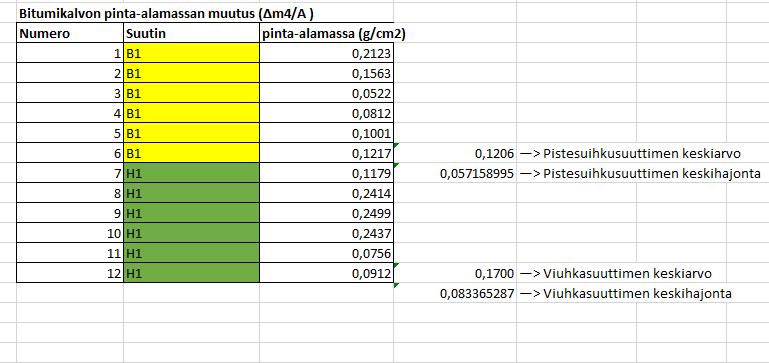The image size is (769, 363).
Task: Click the deviation cell 0,057158995
Action: 455,173
